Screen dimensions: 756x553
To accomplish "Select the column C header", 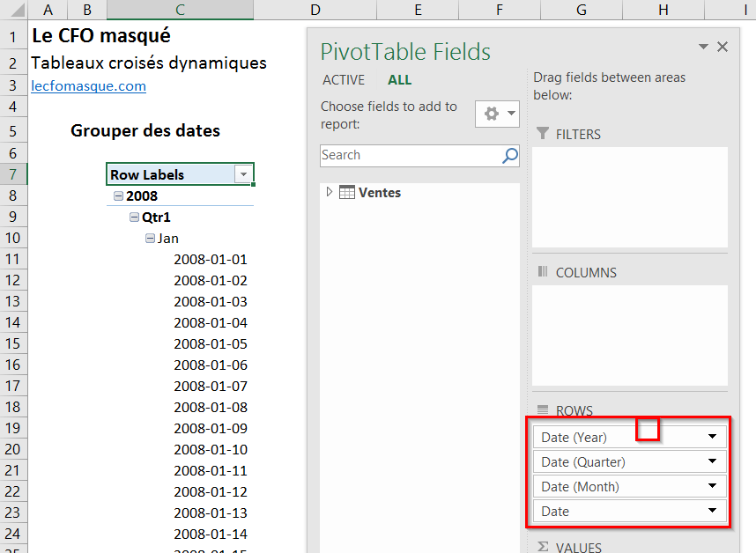I will click(180, 10).
